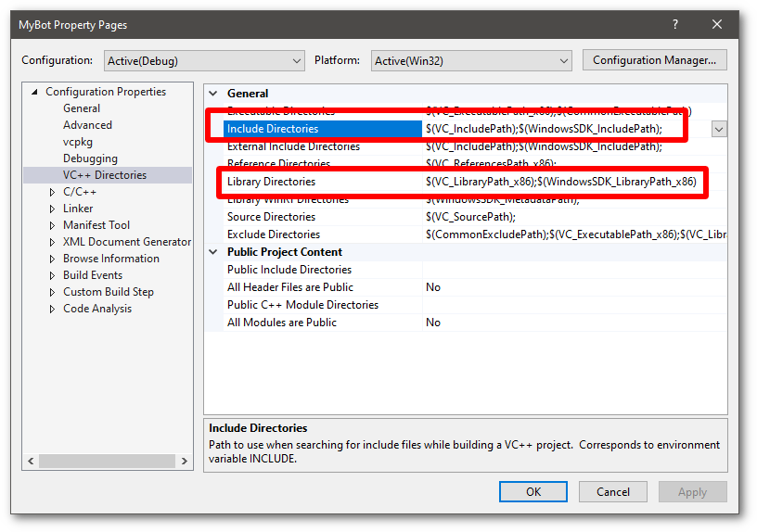This screenshot has height=532, width=757.
Task: Open the Platform dropdown
Action: [x=470, y=61]
